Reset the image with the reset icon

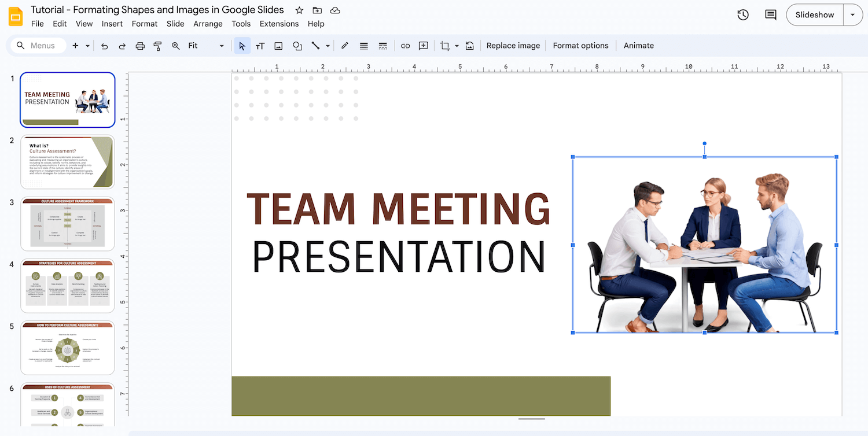[469, 46]
